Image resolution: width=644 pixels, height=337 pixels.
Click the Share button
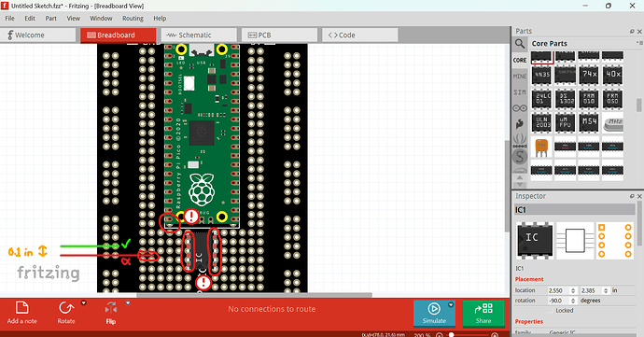(x=483, y=314)
